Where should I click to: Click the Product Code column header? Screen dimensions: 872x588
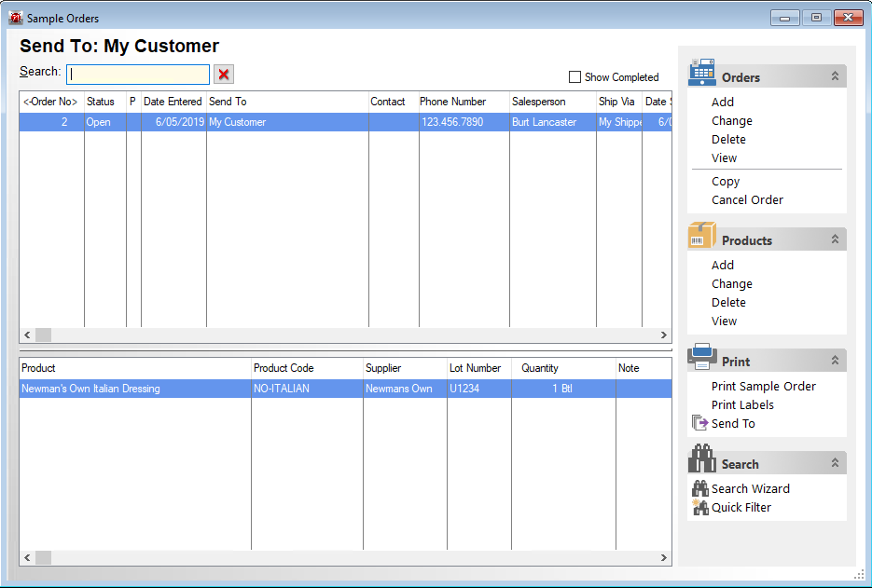click(x=307, y=368)
